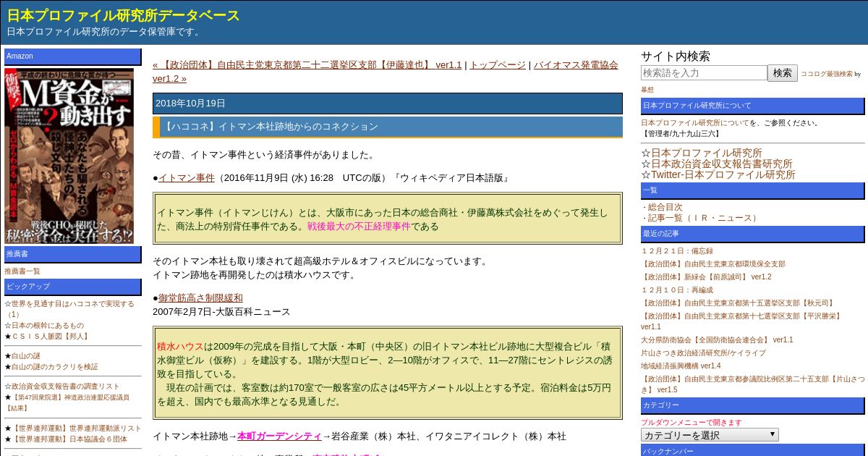Viewport: 868px width, 456px height.
Task: Open recent post 片山さつき政治経済研究所/ケイライブ
Action: [x=703, y=352]
